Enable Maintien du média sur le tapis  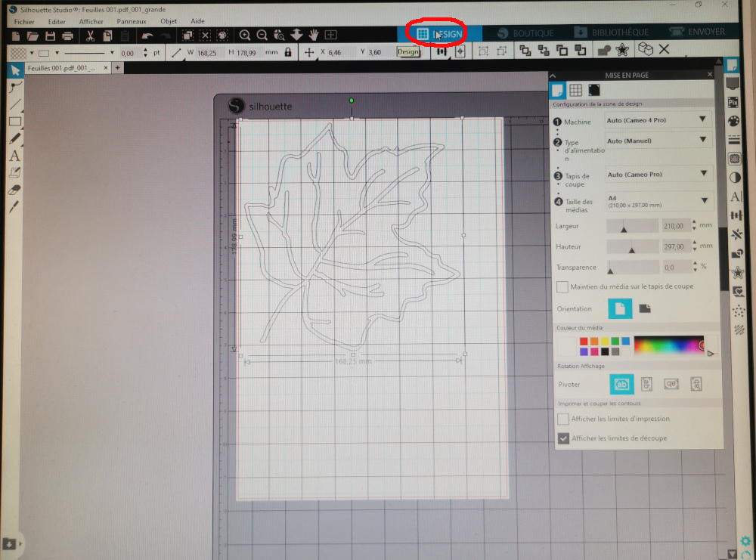[x=562, y=287]
